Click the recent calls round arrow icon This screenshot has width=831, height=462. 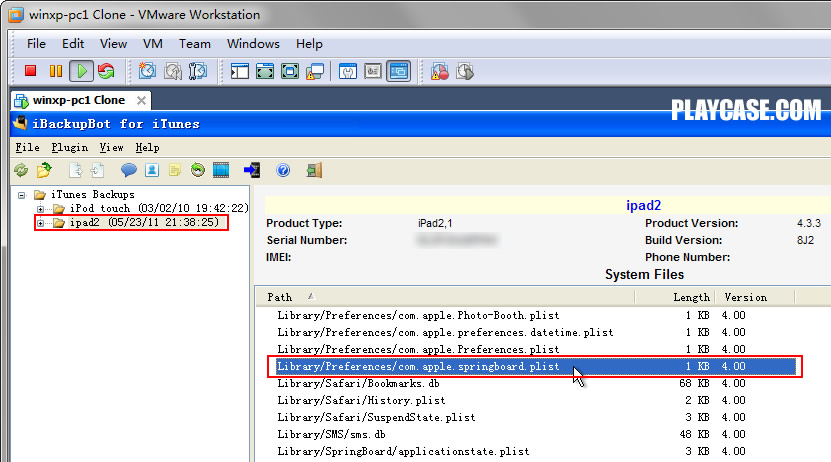(198, 170)
